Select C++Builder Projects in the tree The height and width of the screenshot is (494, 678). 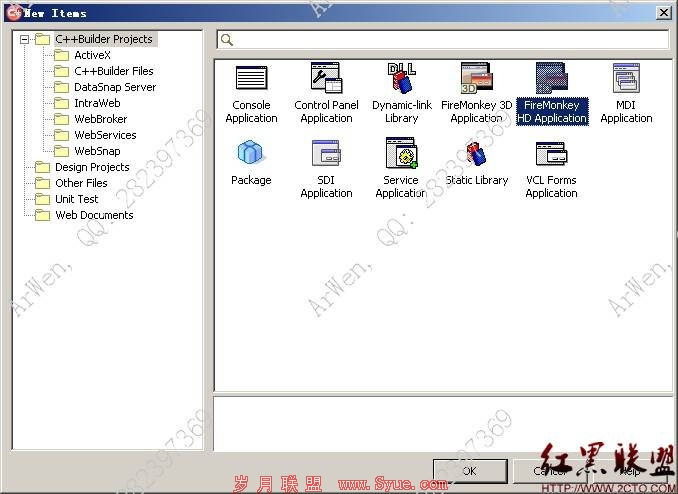(104, 39)
